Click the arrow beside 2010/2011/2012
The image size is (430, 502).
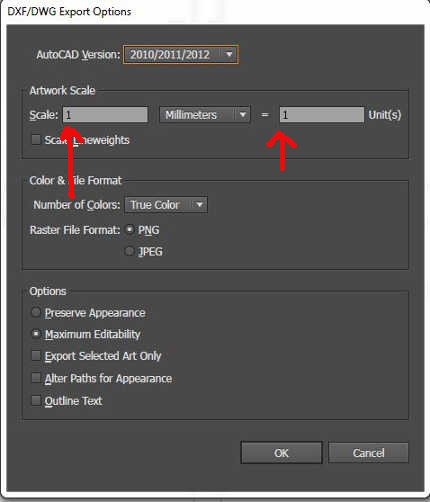[229, 54]
